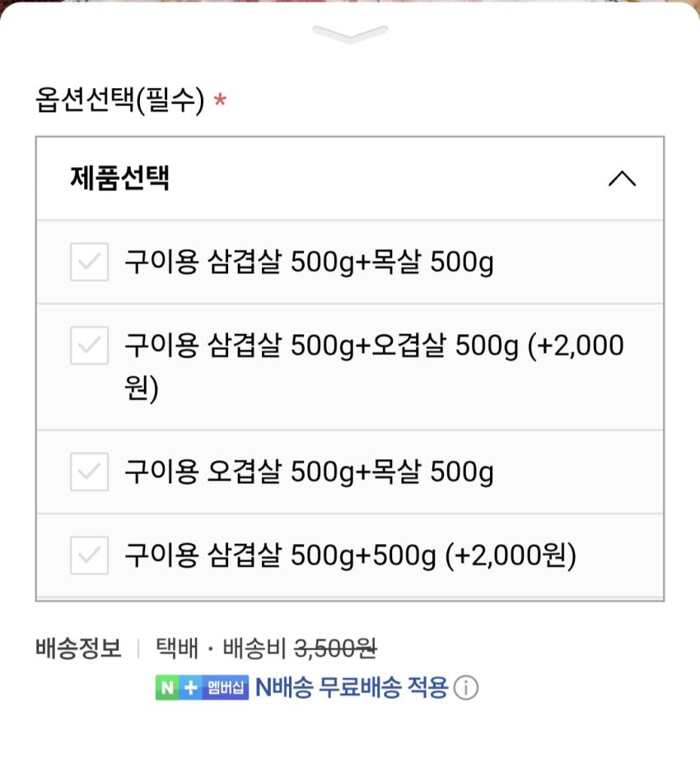Click the crossed-out 3,500원 shipping fee
The width and height of the screenshot is (700, 763).
point(335,649)
